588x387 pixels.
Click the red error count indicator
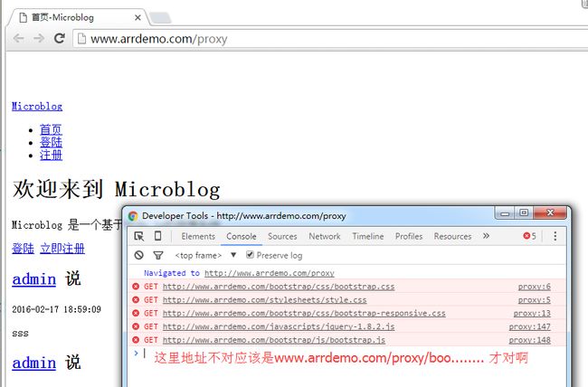(529, 236)
